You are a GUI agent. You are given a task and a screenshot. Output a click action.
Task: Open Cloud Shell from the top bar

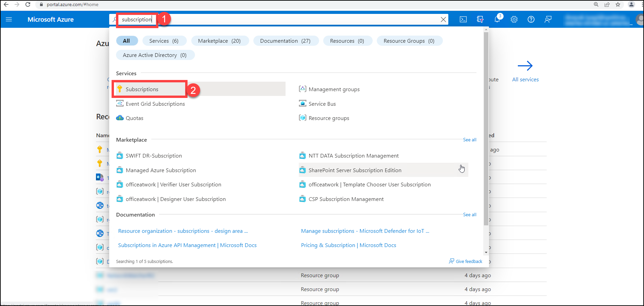point(463,19)
